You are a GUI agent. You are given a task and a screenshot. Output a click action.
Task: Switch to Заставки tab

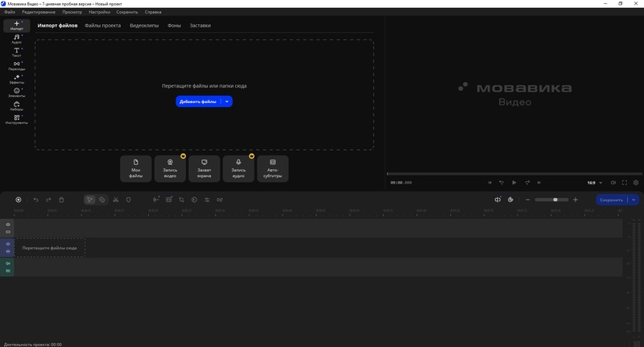click(200, 26)
